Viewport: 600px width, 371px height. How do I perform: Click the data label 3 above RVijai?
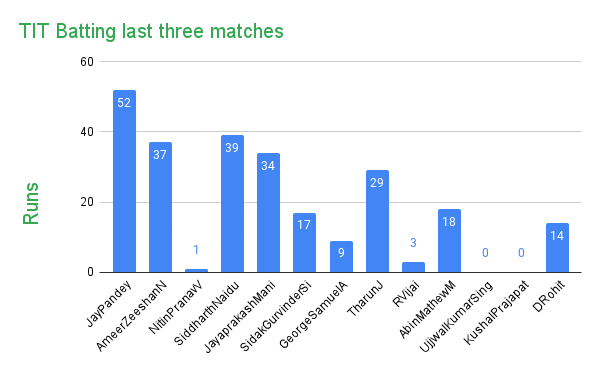point(413,242)
